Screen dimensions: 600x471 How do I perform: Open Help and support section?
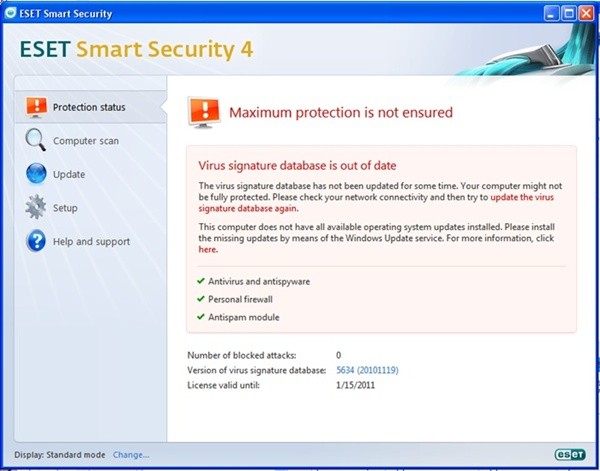90,241
